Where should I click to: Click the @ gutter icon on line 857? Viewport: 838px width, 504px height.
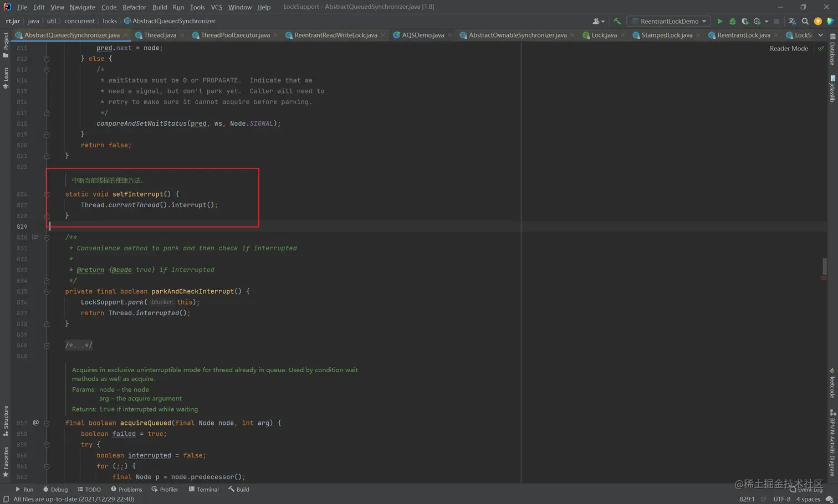35,423
